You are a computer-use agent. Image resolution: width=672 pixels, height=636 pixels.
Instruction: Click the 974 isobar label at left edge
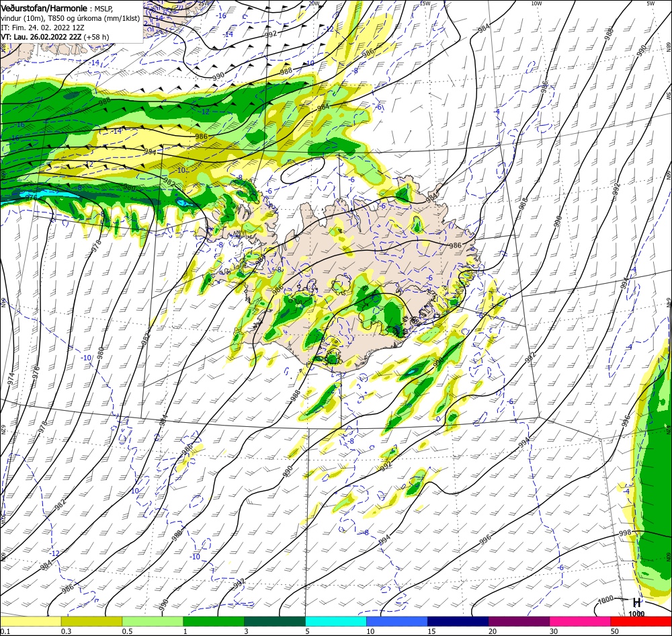coord(11,379)
